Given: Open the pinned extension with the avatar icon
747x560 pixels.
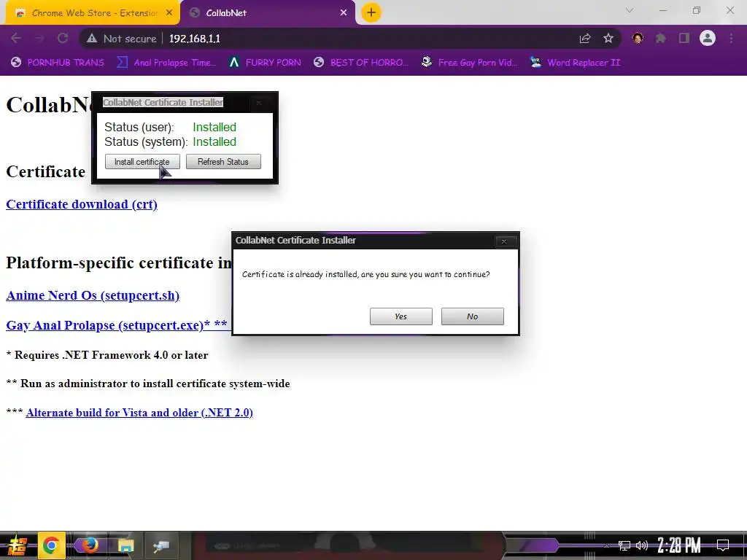Looking at the screenshot, I should pyautogui.click(x=638, y=38).
